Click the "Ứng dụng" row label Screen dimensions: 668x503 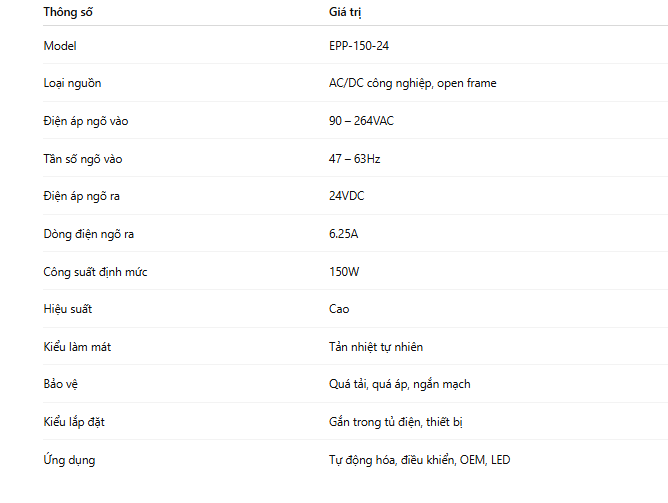[x=70, y=460]
